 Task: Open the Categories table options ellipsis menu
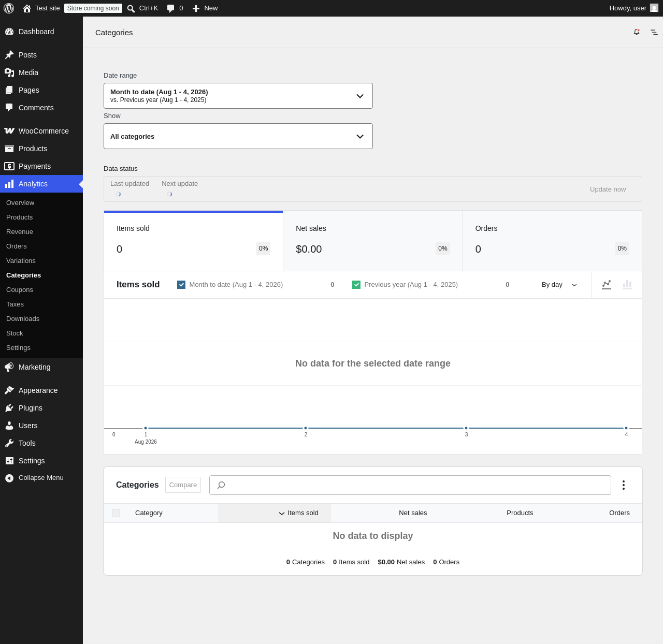tap(624, 485)
